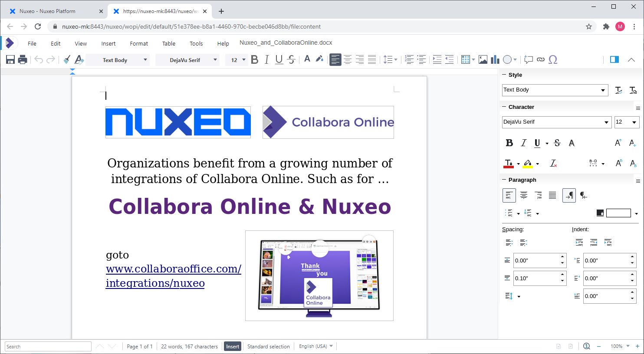Toggle italic in main toolbar
644x354 pixels.
266,60
